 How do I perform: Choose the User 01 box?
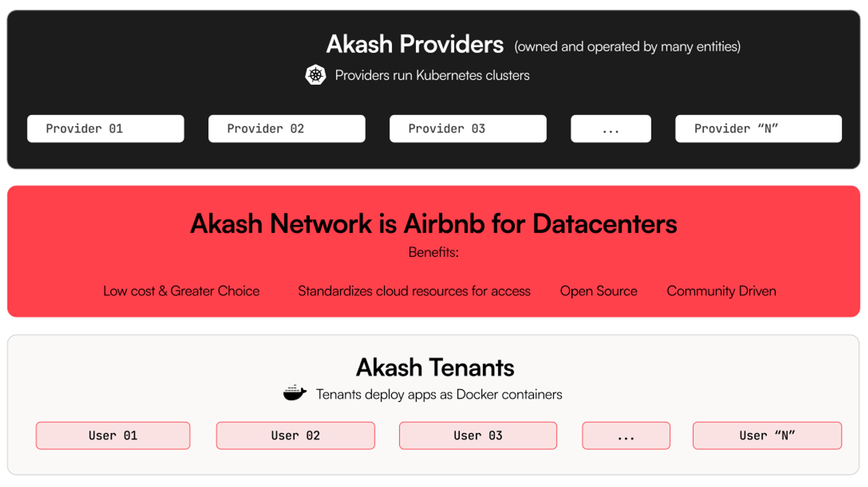(113, 436)
